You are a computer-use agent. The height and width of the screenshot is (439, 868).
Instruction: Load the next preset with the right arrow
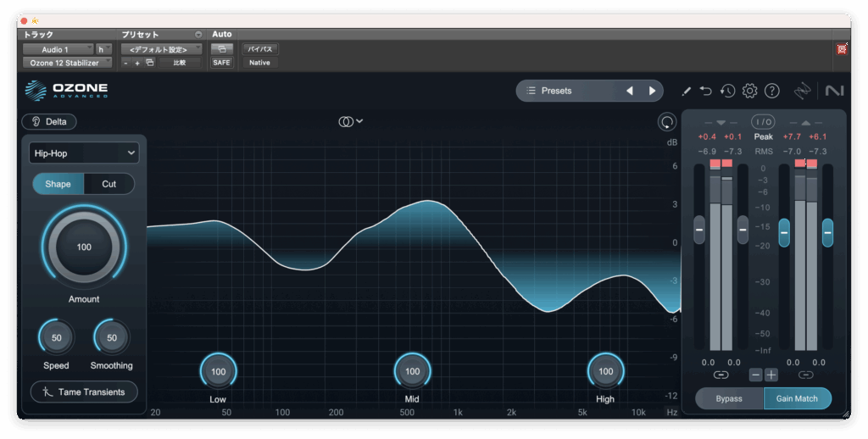click(x=652, y=91)
